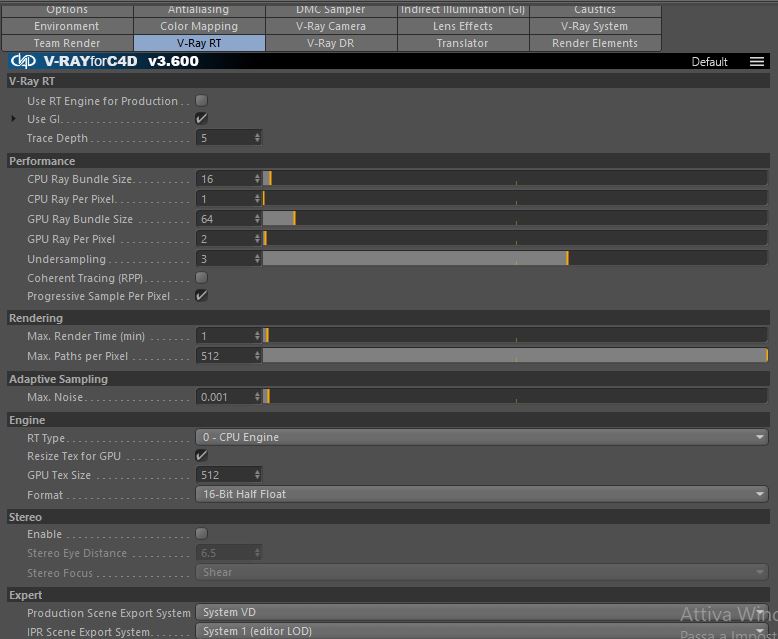This screenshot has height=639, width=778.
Task: Open the Color Mapping tab
Action: point(199,26)
